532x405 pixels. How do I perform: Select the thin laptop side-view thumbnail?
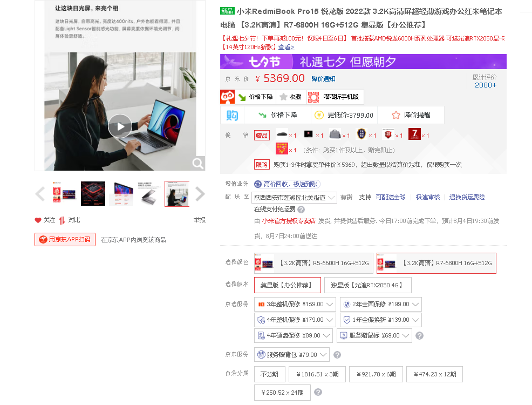pos(149,193)
